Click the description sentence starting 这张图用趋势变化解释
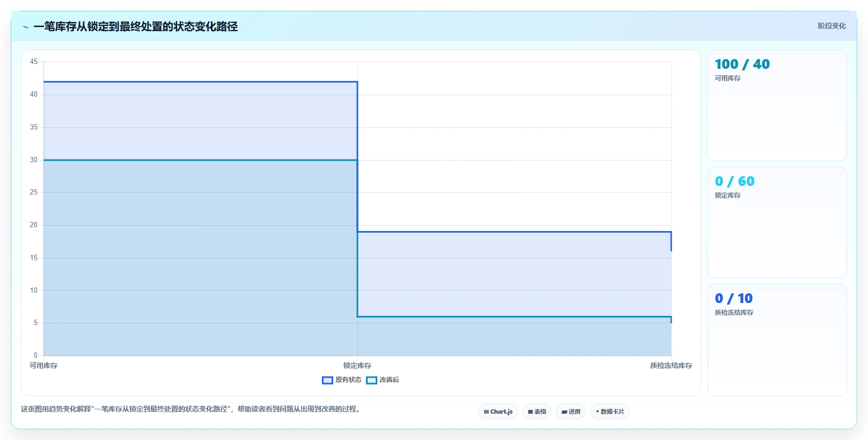Screen dimensions: 868x440 click(190, 409)
